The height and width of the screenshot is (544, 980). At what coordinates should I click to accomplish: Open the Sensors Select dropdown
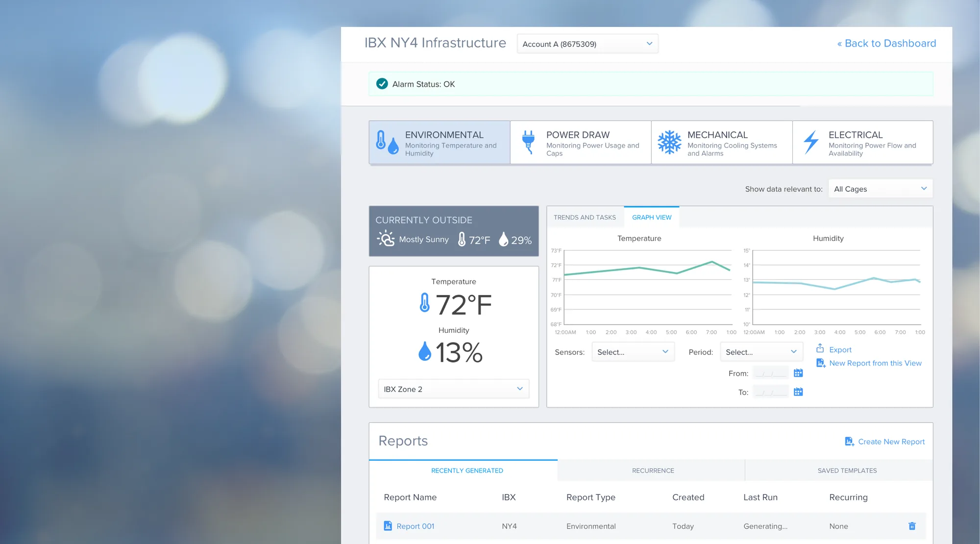tap(633, 352)
